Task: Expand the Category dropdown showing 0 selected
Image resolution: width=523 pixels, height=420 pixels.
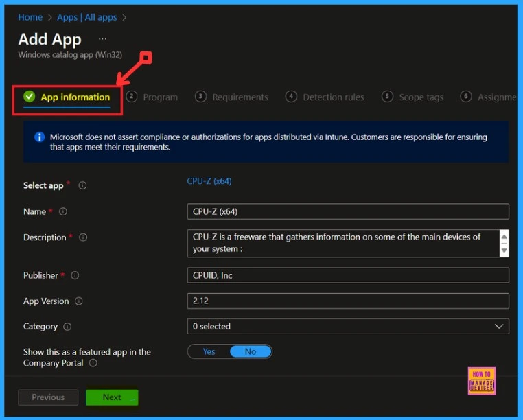Action: [x=348, y=326]
